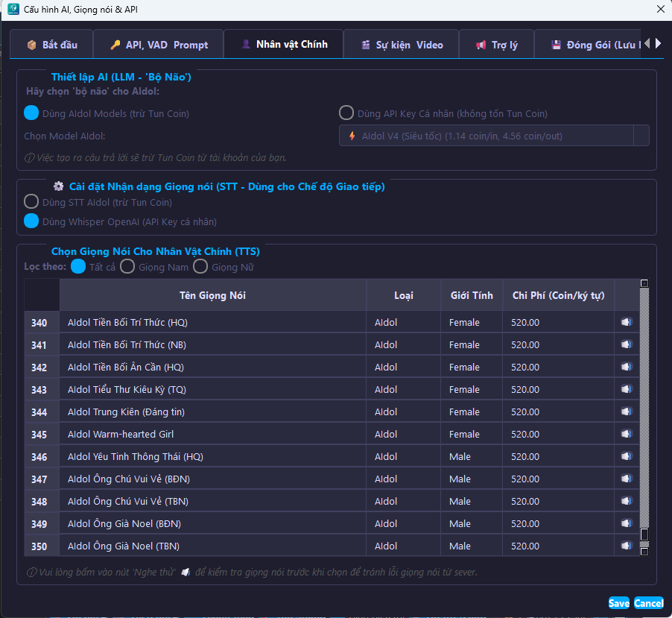Click the Save button
The image size is (672, 618).
point(619,603)
